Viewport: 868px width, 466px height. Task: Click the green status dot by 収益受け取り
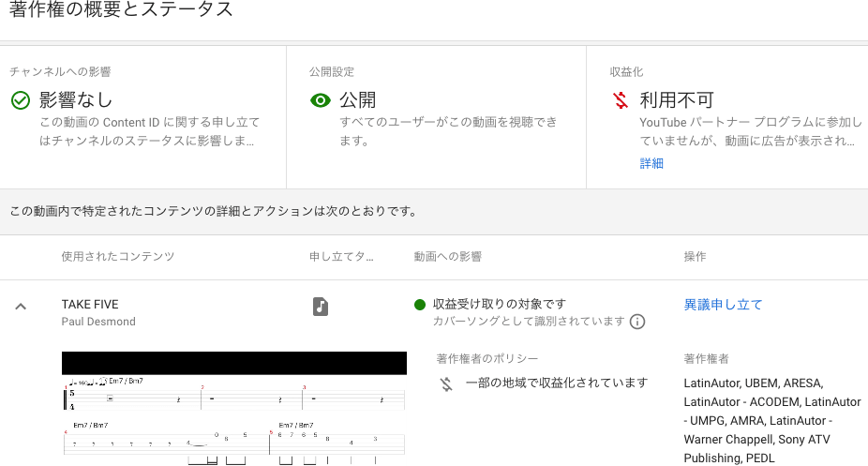[420, 305]
